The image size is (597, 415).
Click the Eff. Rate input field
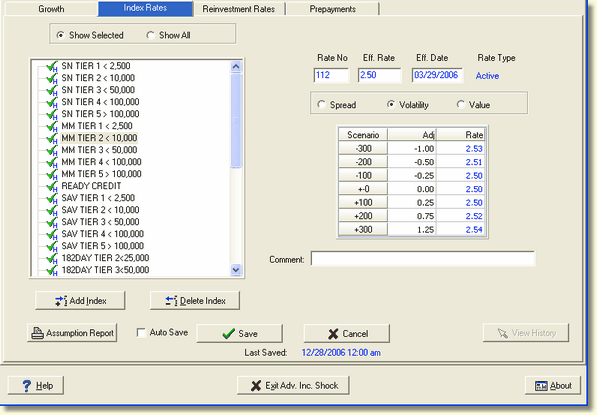click(x=380, y=75)
